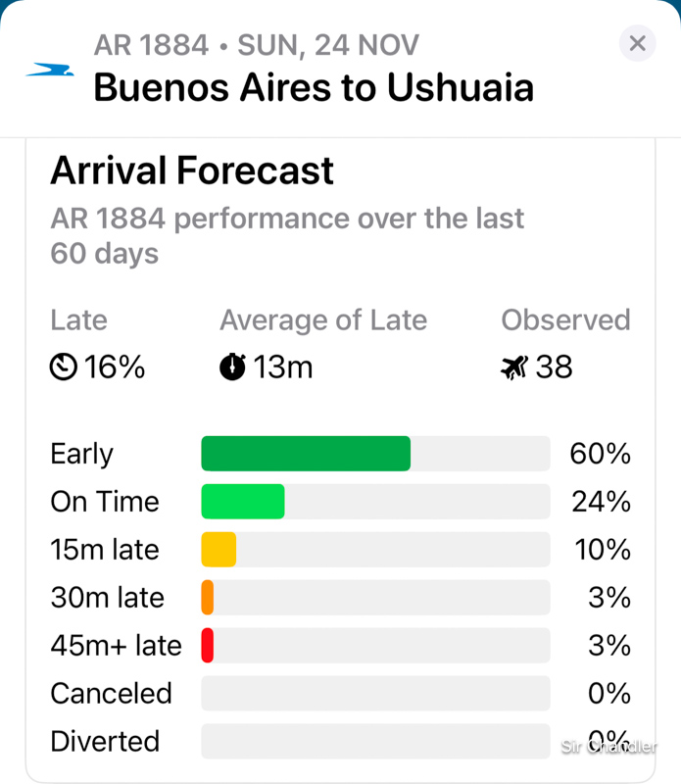Image resolution: width=681 pixels, height=784 pixels.
Task: Tap the empty Canceled bar
Action: coord(375,694)
